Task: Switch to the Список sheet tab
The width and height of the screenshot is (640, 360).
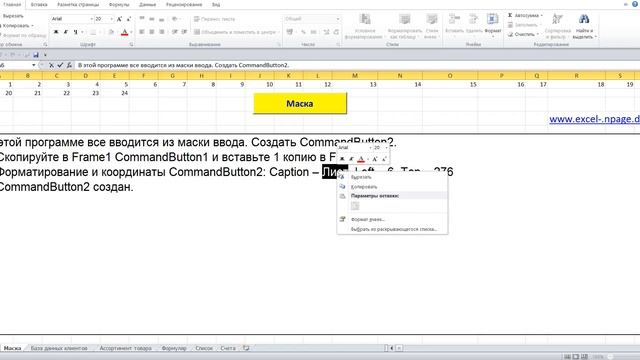Action: [204, 348]
